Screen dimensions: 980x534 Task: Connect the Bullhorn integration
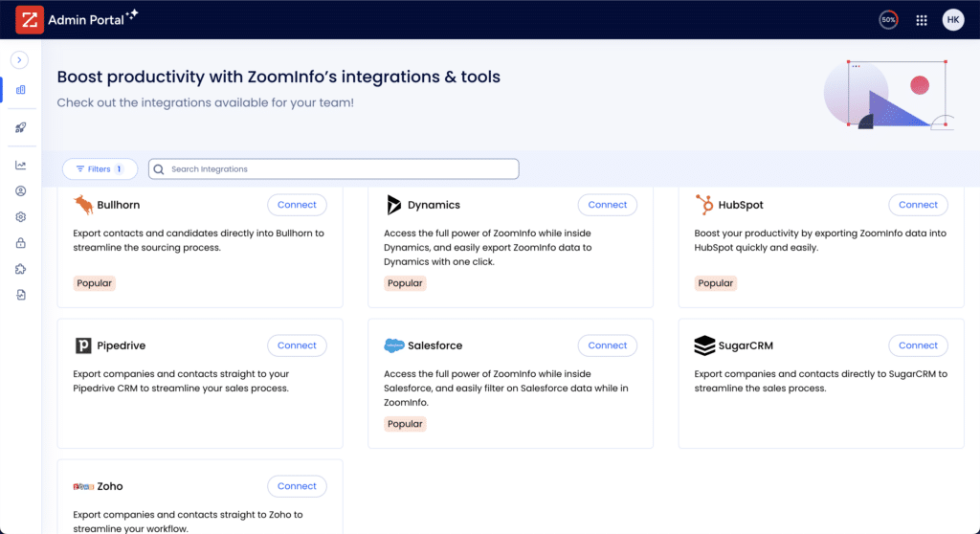click(x=297, y=205)
